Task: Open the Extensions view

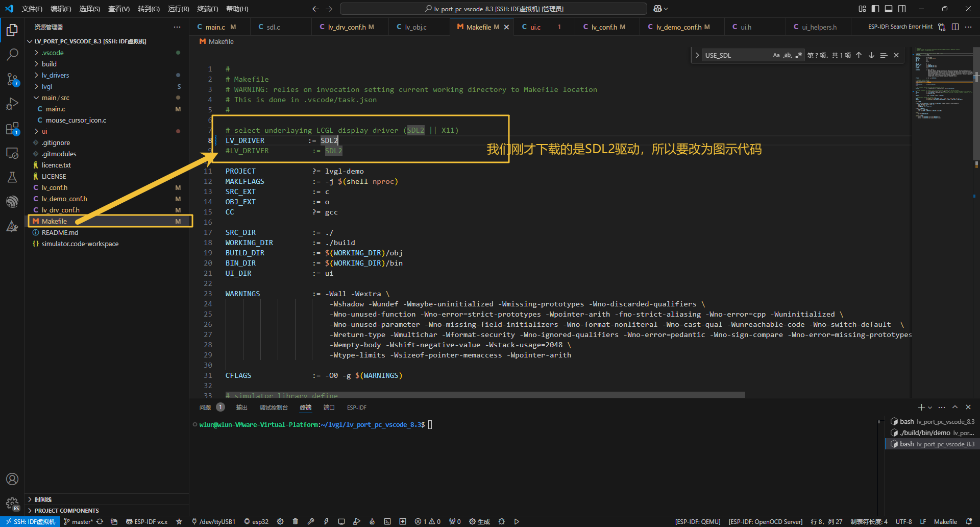Action: point(12,129)
